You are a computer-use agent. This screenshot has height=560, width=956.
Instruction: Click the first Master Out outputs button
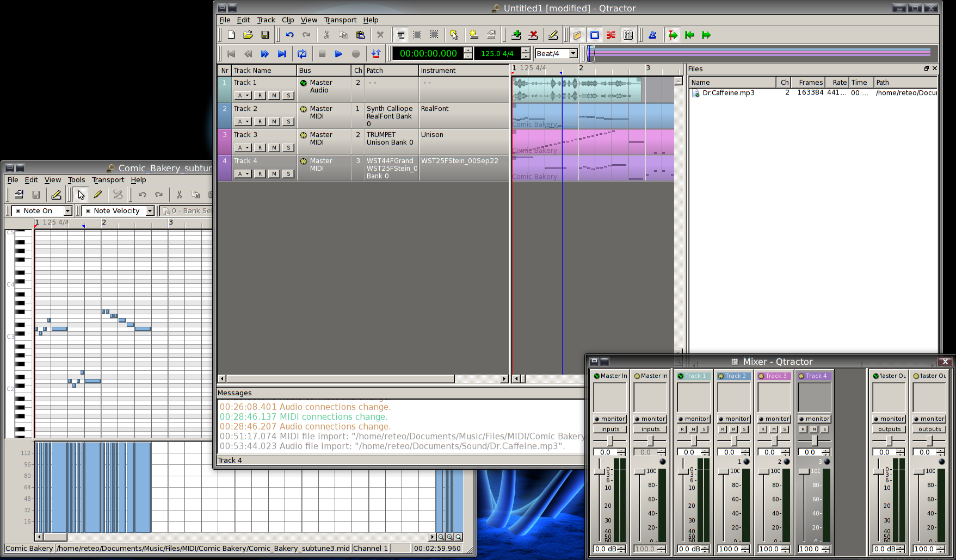[889, 430]
